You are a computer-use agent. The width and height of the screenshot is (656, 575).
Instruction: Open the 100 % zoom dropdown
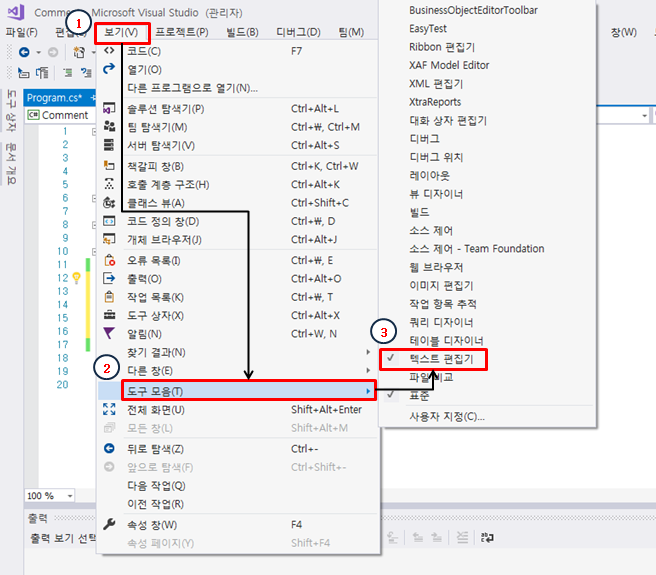click(x=70, y=496)
